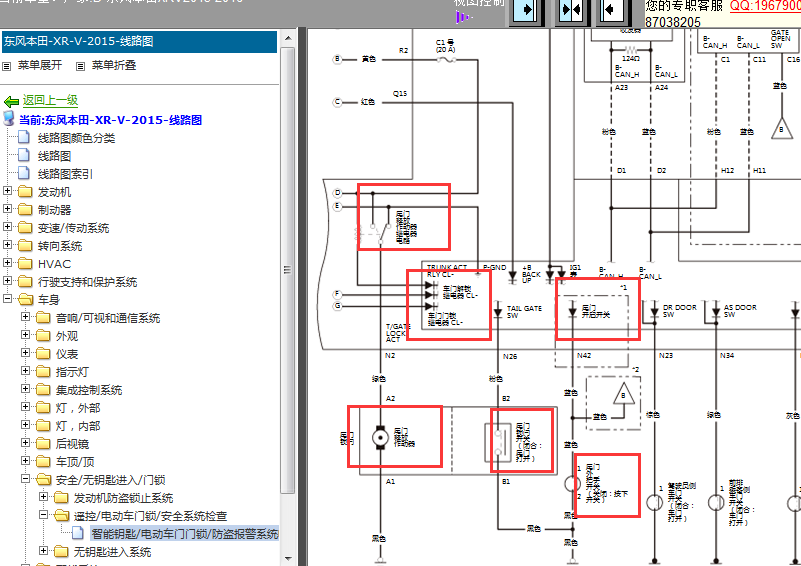Click the tree panel vertical scrollbar thumb
The height and width of the screenshot is (566, 801).
[288, 270]
